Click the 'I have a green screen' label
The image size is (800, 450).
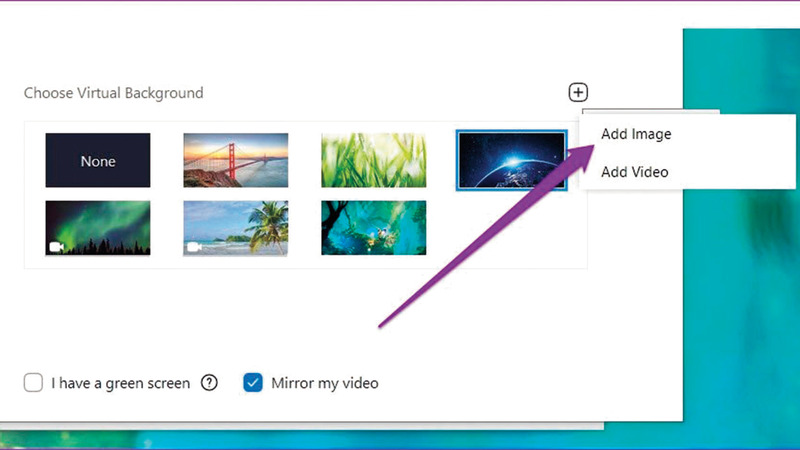(x=120, y=383)
